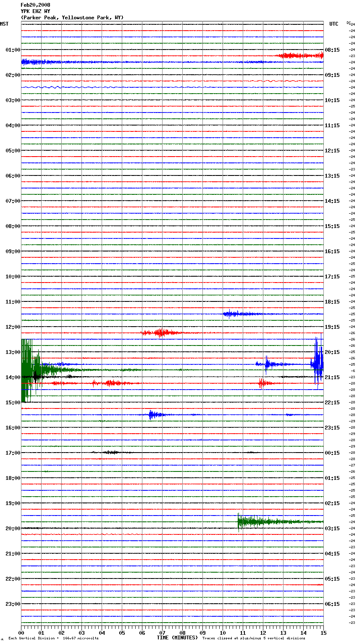Click the 18:15 UTC time label
357x644 pixels.
332,302
